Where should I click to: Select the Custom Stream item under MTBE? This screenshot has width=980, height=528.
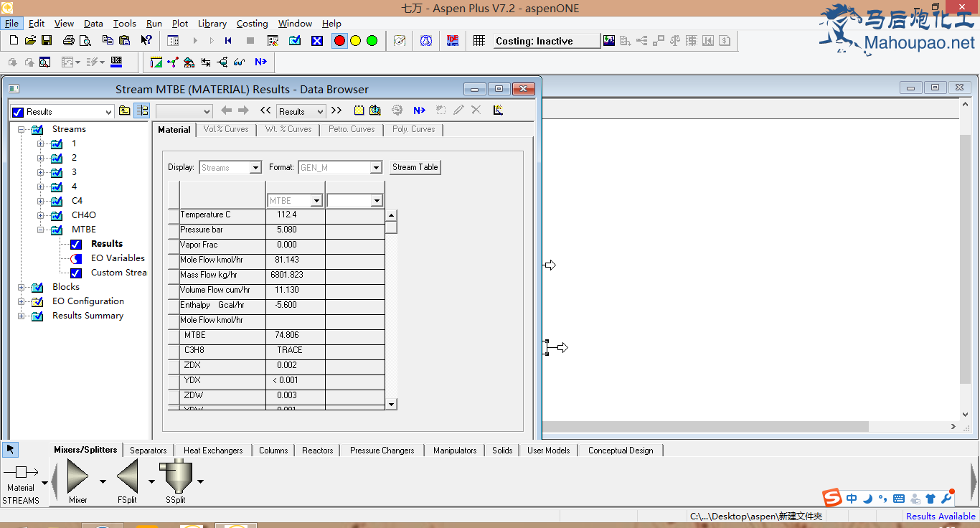tap(118, 273)
